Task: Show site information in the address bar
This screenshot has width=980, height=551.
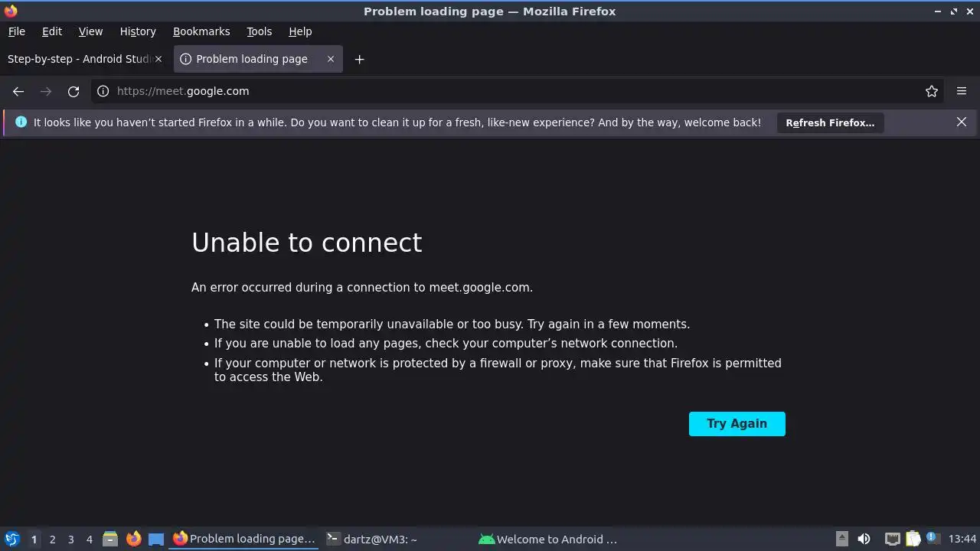Action: coord(103,91)
